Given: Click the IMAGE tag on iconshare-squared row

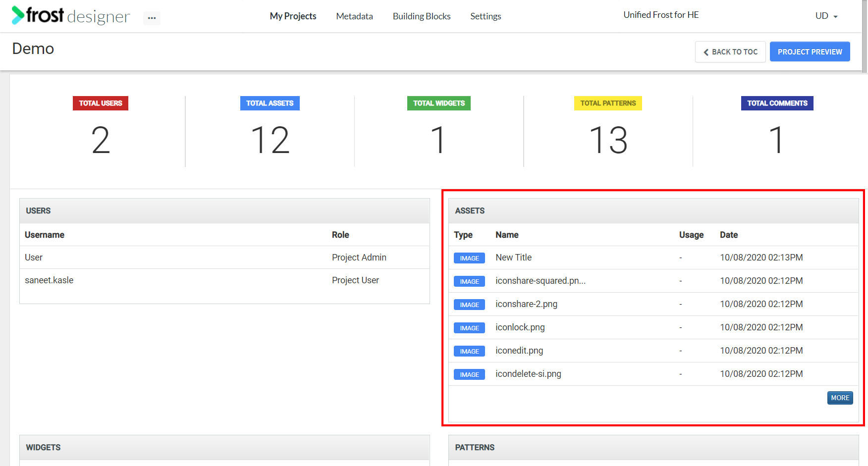Looking at the screenshot, I should click(469, 281).
